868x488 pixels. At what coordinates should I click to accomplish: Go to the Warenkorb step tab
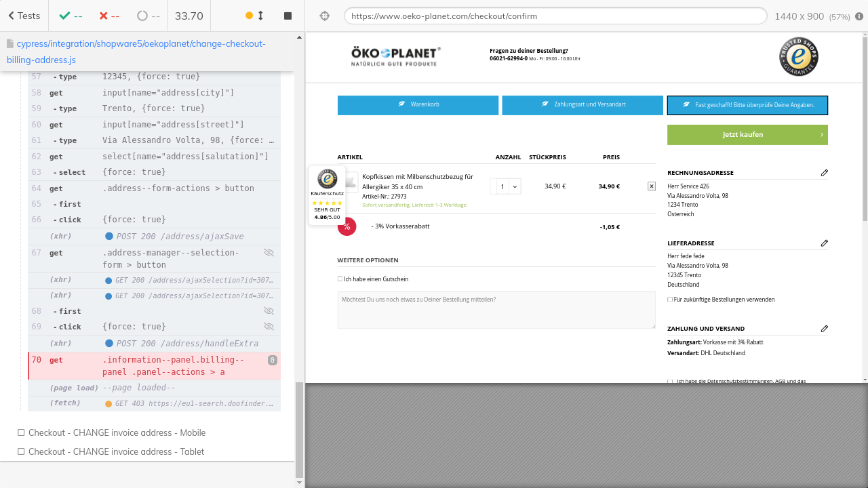click(x=418, y=105)
